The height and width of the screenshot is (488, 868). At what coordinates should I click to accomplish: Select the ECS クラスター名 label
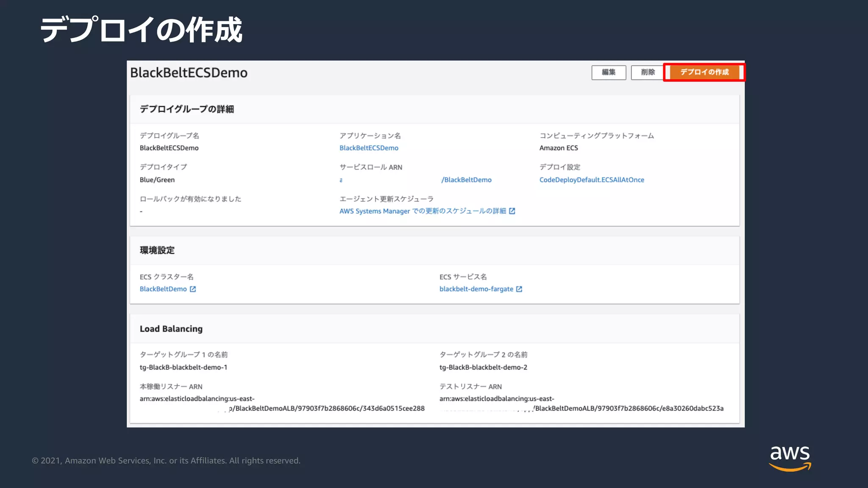pyautogui.click(x=167, y=277)
